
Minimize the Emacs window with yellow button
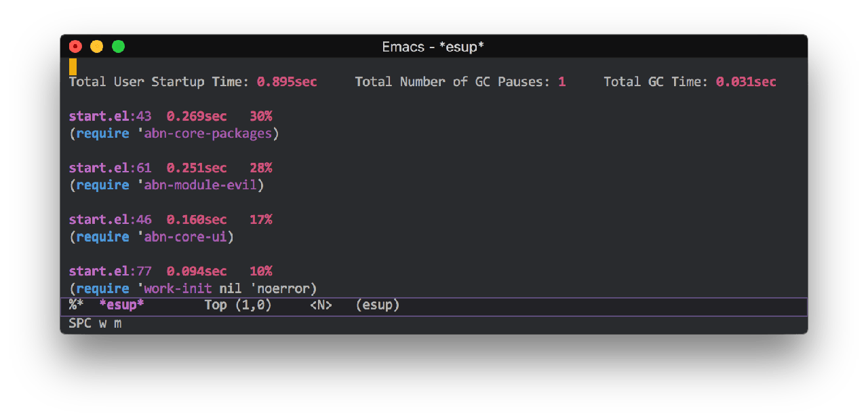tap(97, 47)
